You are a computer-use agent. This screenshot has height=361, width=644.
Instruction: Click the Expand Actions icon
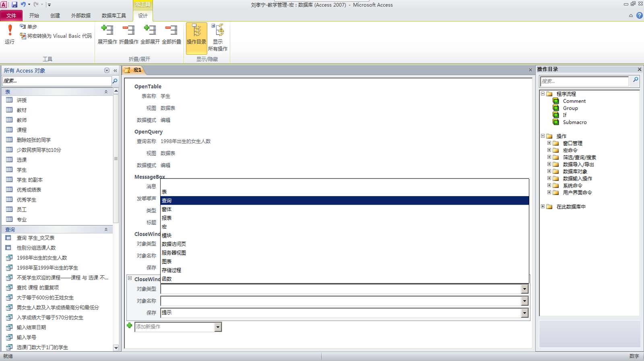pos(107,31)
